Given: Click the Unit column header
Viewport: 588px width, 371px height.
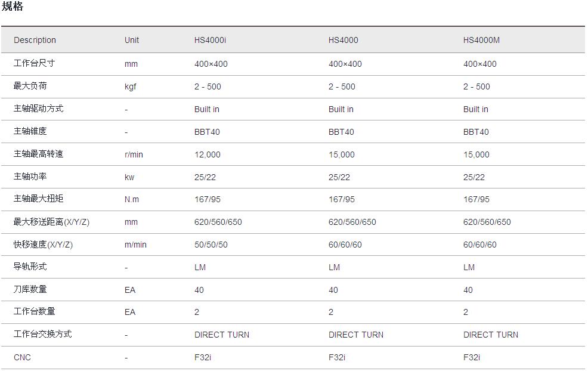Looking at the screenshot, I should [x=132, y=40].
